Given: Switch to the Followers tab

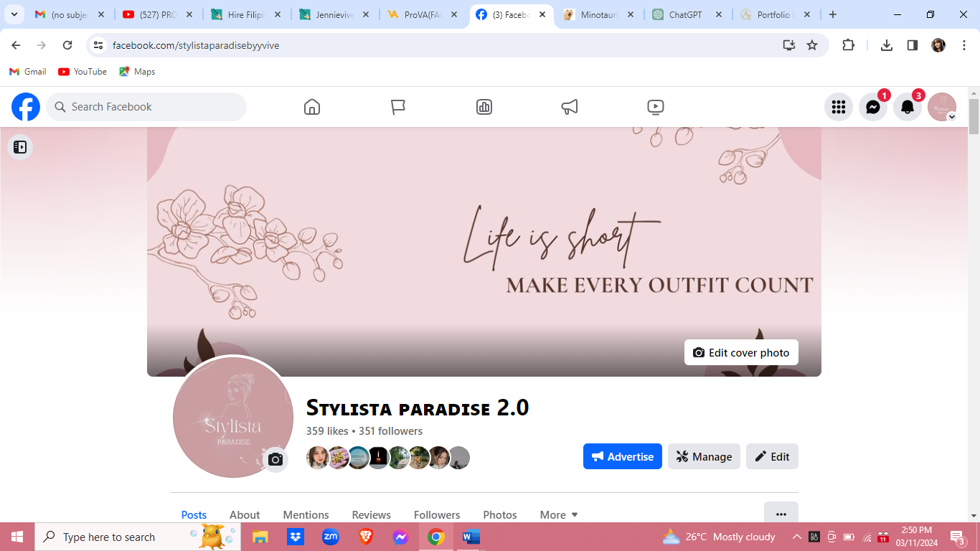Looking at the screenshot, I should [x=437, y=515].
